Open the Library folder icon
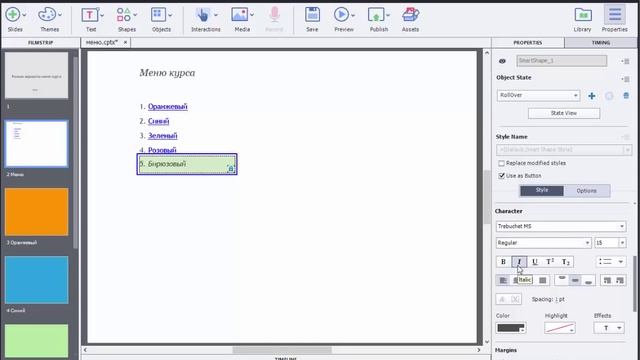 pyautogui.click(x=583, y=15)
